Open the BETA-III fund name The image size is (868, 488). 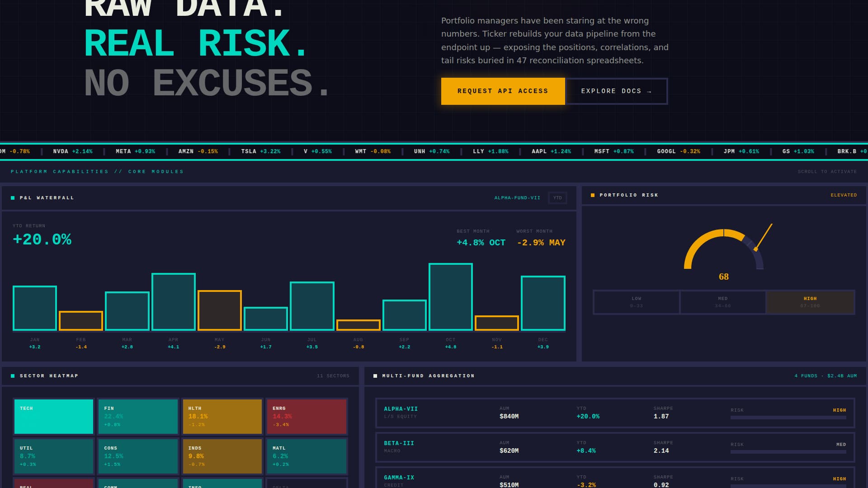click(399, 443)
